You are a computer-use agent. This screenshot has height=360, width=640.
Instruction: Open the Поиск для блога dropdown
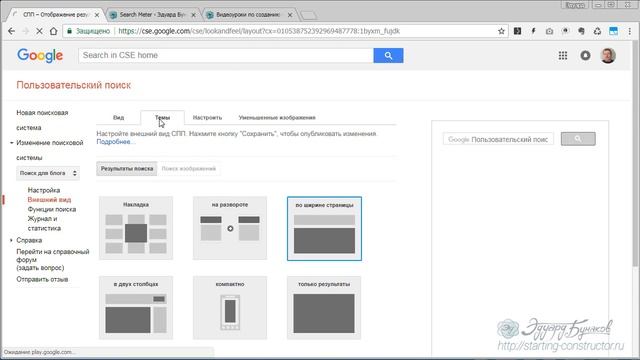(x=48, y=173)
